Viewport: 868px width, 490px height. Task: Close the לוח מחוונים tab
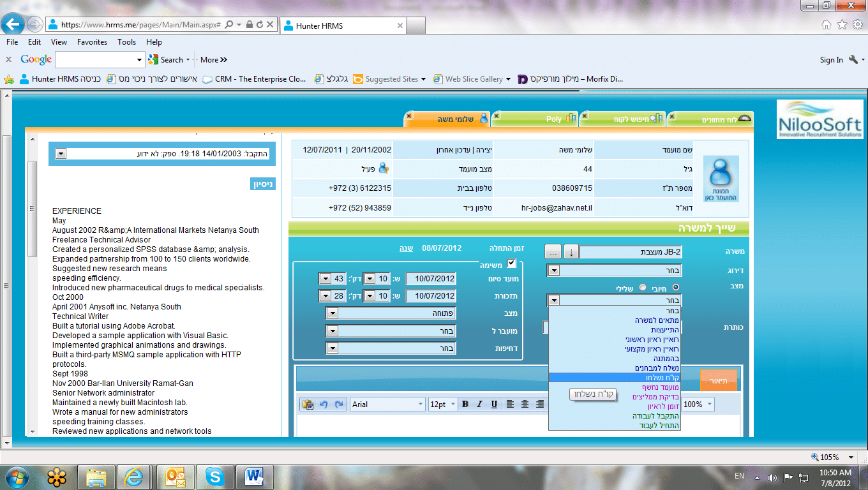(x=672, y=115)
